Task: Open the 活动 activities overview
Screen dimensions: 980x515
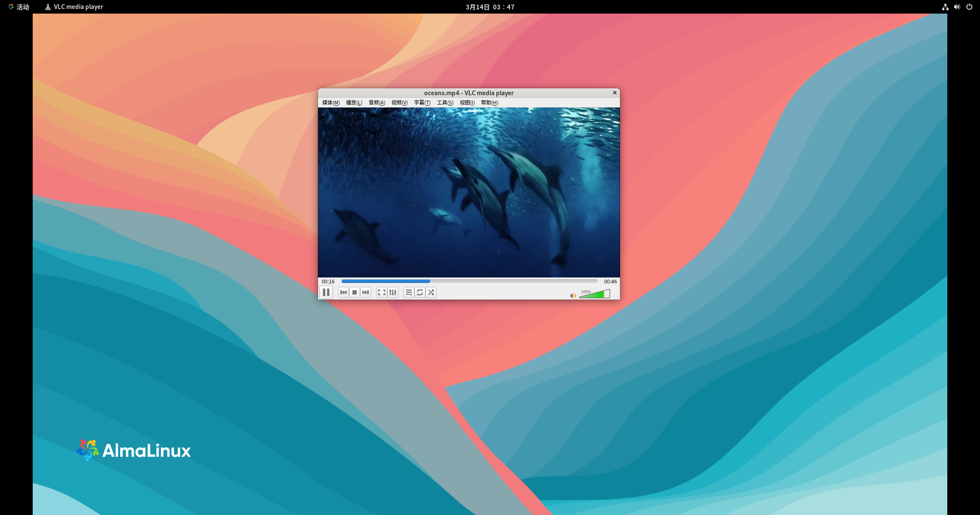Action: [x=19, y=7]
